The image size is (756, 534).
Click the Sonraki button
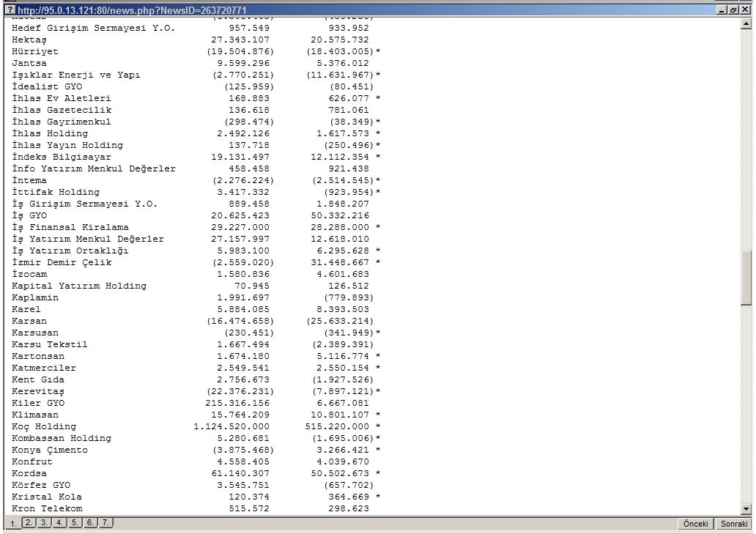734,524
